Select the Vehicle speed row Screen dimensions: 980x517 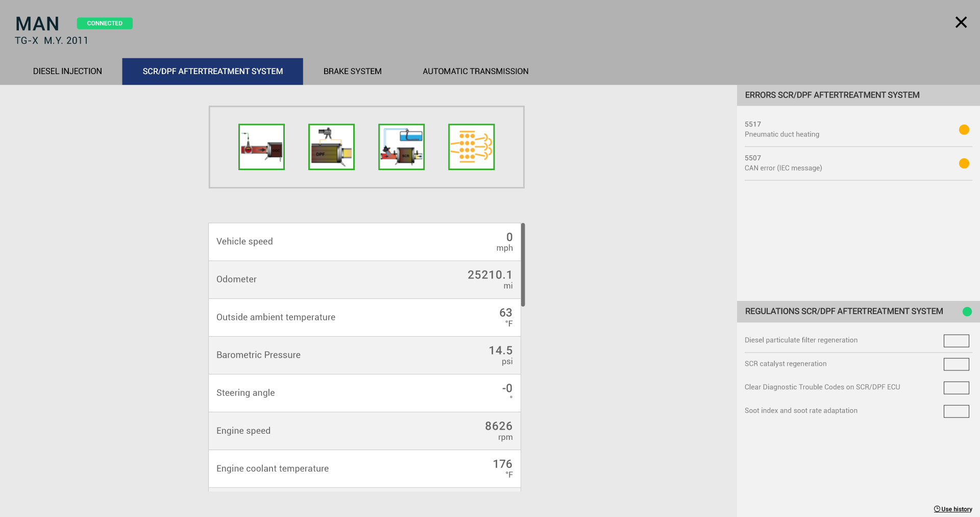364,242
